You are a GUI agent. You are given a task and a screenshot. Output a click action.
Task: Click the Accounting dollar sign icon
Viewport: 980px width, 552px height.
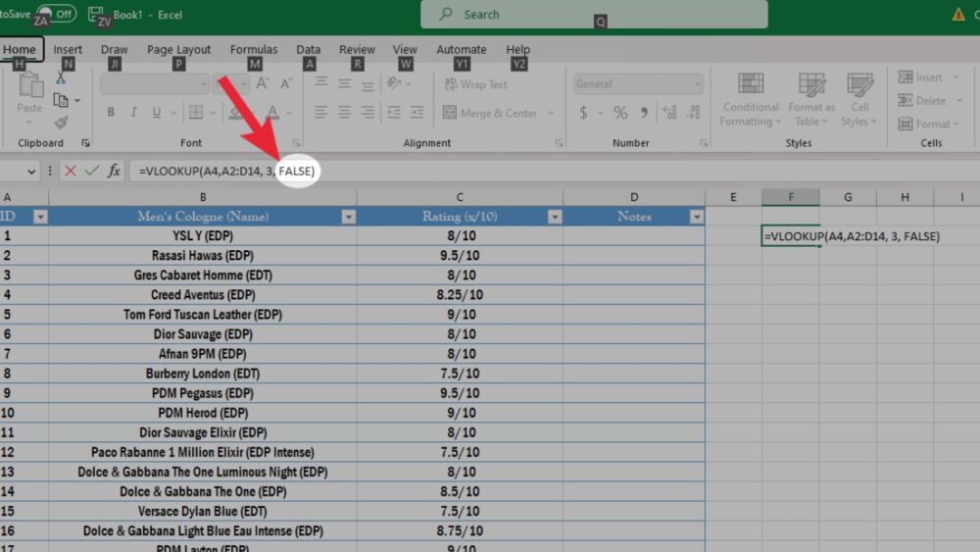click(x=583, y=113)
